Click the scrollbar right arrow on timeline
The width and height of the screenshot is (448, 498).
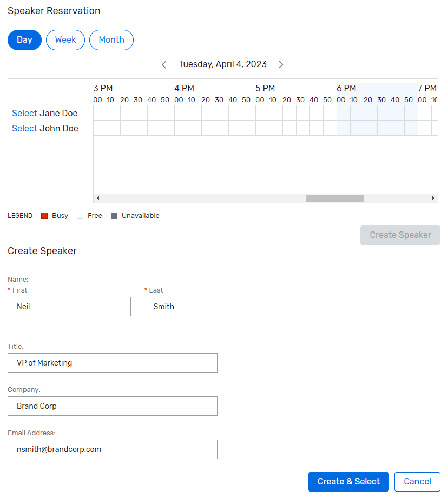[x=433, y=198]
